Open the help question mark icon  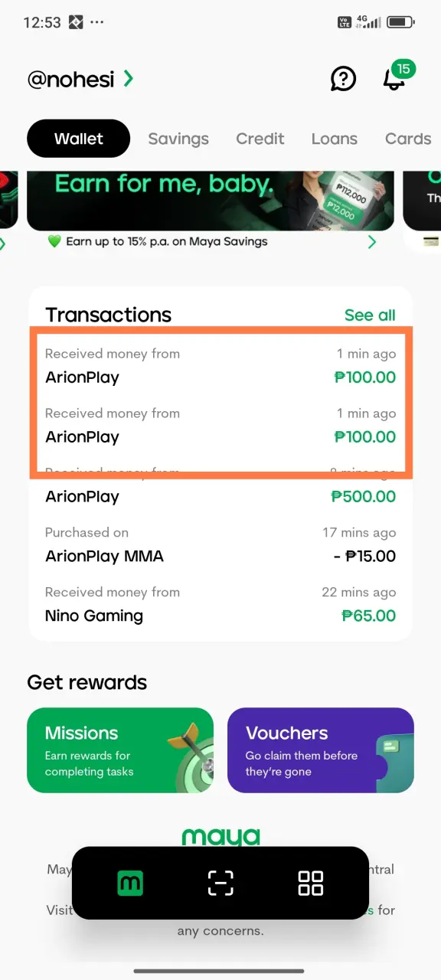click(343, 78)
